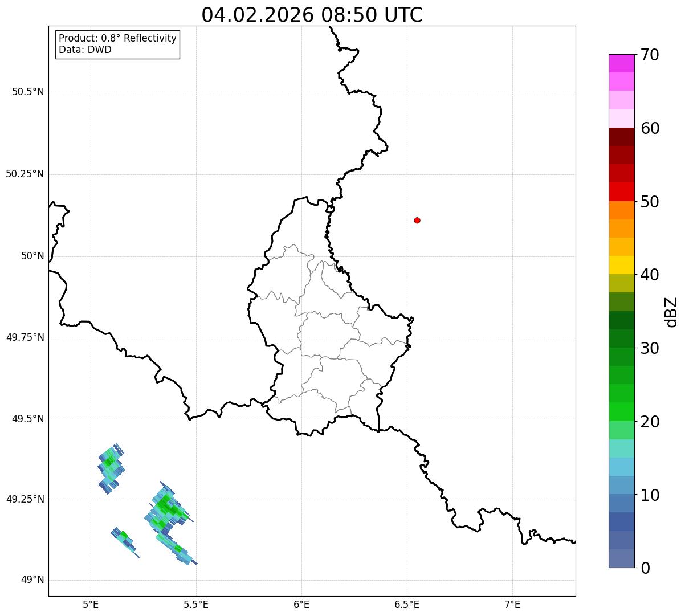Click the olive swatch just below 40
This screenshot has width=685, height=616.
pyautogui.click(x=621, y=283)
